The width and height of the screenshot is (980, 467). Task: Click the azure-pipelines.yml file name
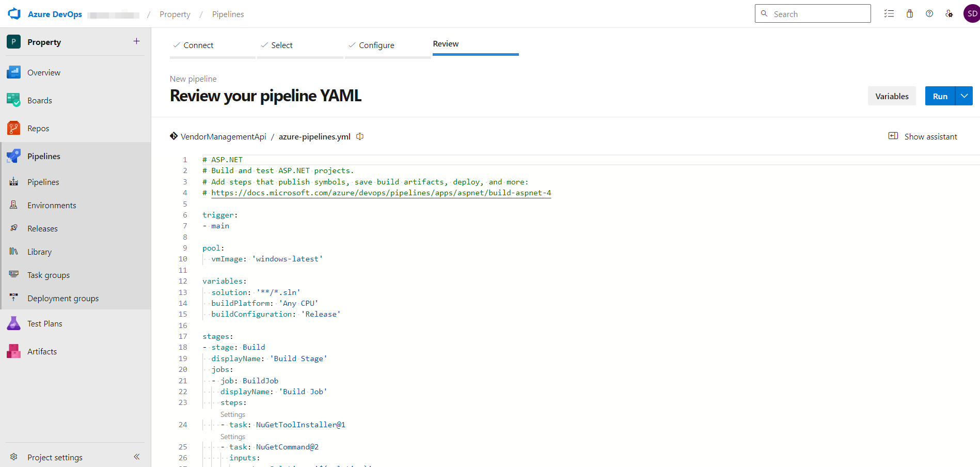[314, 136]
